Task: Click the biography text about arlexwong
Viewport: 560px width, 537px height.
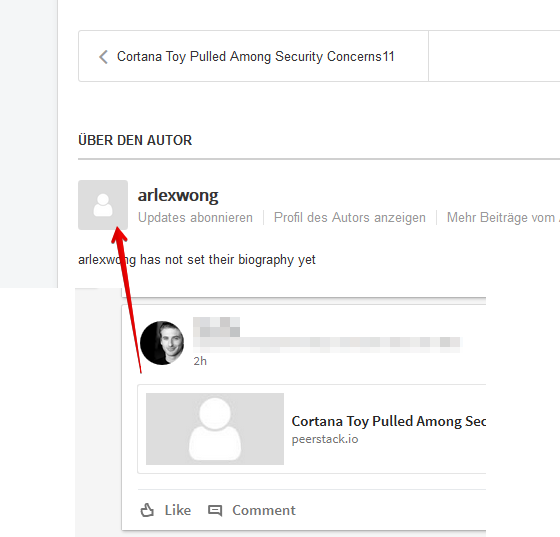Action: click(197, 260)
